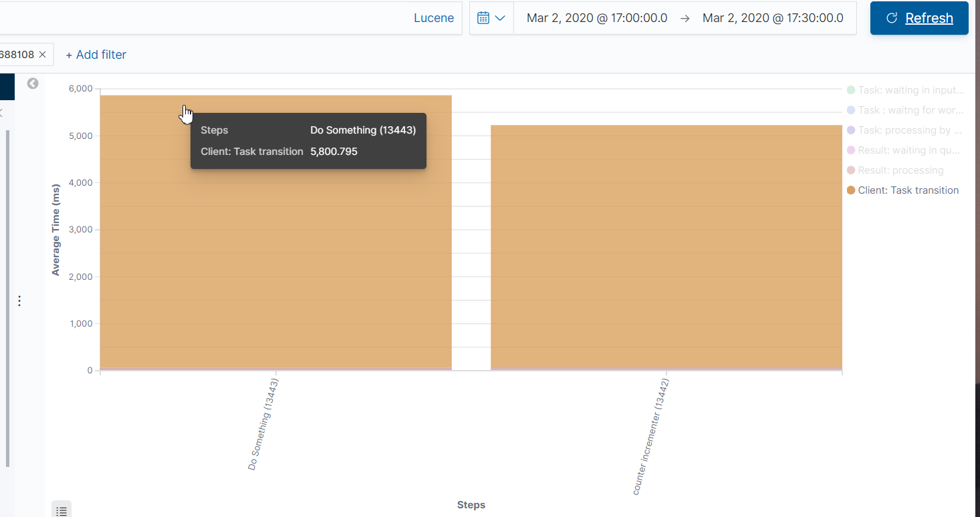The image size is (980, 517).
Task: Click the pink Result: waiting in queue color dot
Action: coord(851,150)
